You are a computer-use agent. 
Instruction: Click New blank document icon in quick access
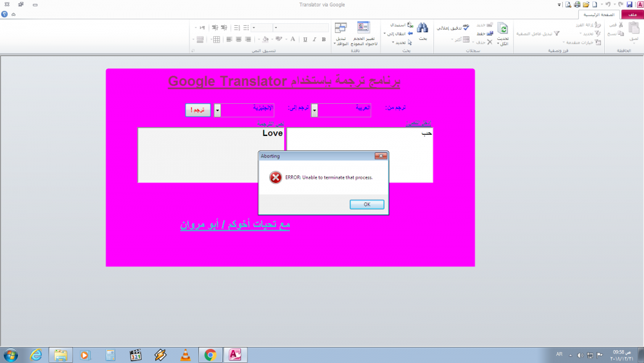click(x=594, y=5)
